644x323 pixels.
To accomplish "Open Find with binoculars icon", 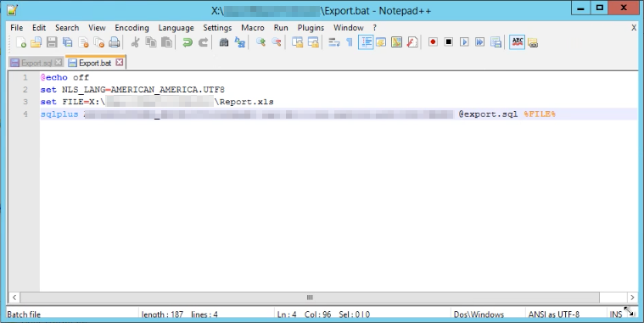I will point(224,42).
